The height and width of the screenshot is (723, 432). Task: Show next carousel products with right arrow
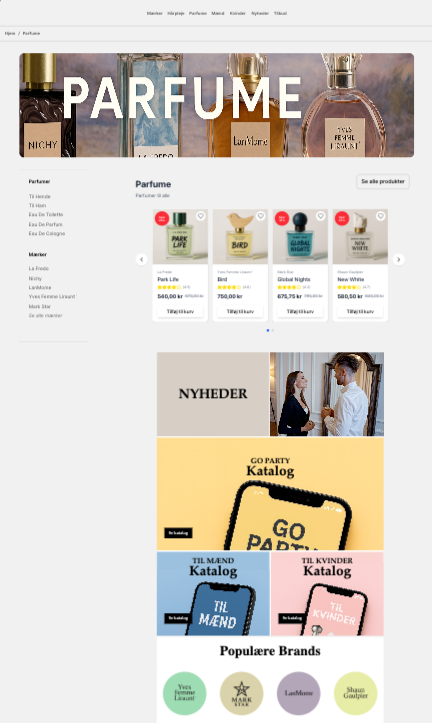tap(398, 260)
